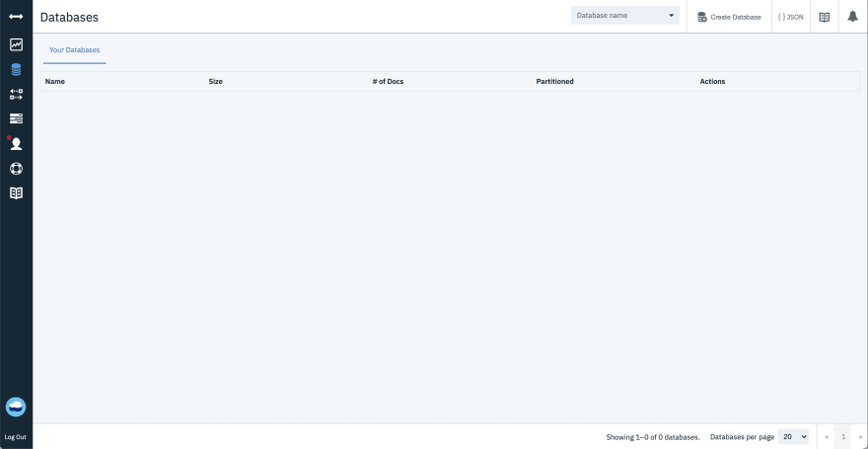Open the Active Tasks icon in sidebar
Image resolution: width=868 pixels, height=449 pixels.
tap(16, 118)
